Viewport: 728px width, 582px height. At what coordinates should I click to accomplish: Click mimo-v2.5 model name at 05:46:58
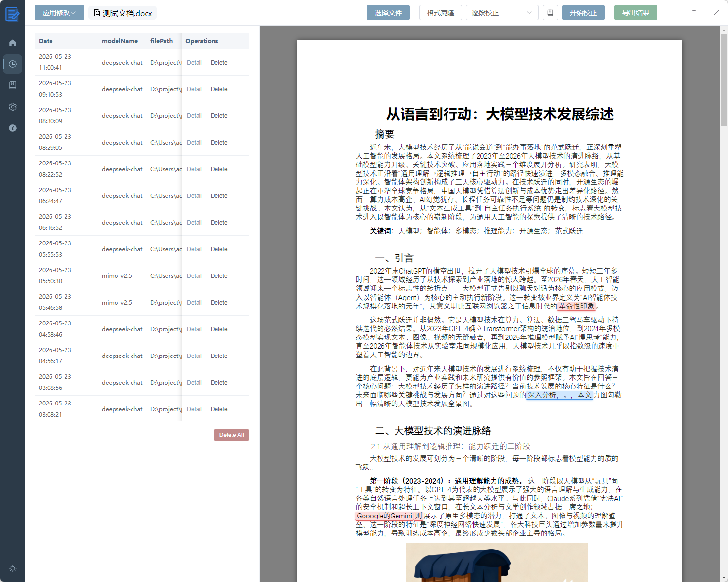[x=117, y=303]
